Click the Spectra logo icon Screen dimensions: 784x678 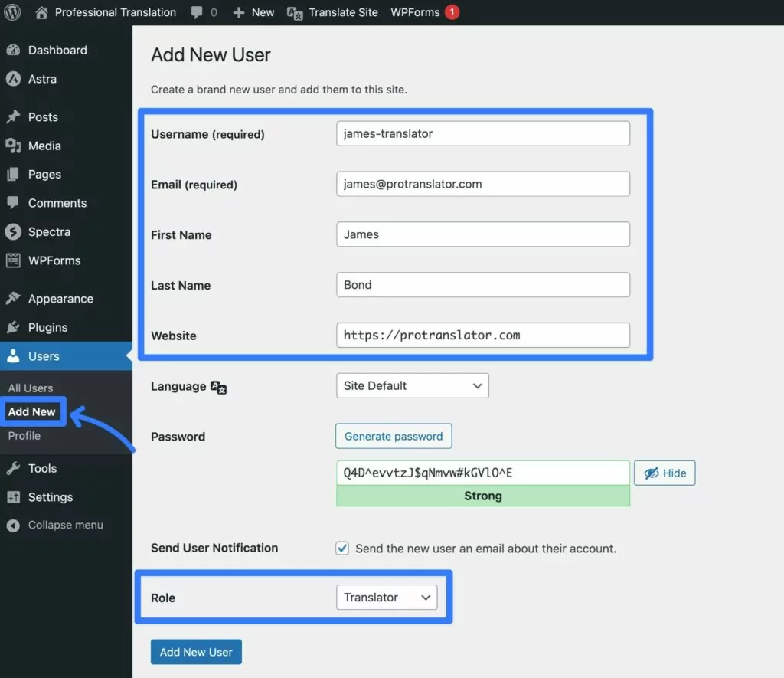click(x=14, y=231)
